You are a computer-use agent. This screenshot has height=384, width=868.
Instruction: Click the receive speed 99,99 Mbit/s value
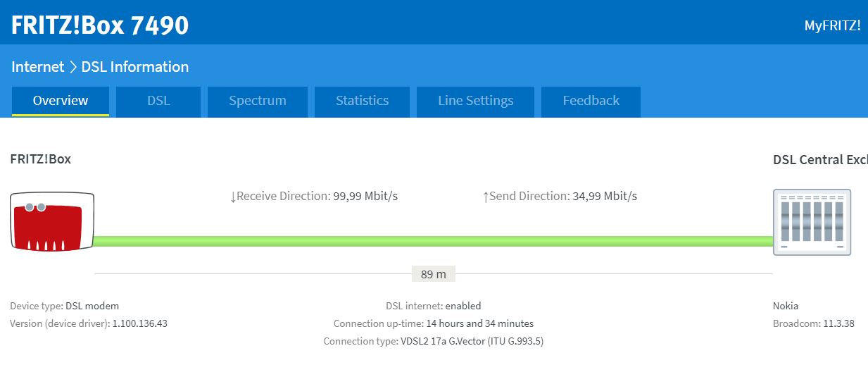[x=365, y=196]
